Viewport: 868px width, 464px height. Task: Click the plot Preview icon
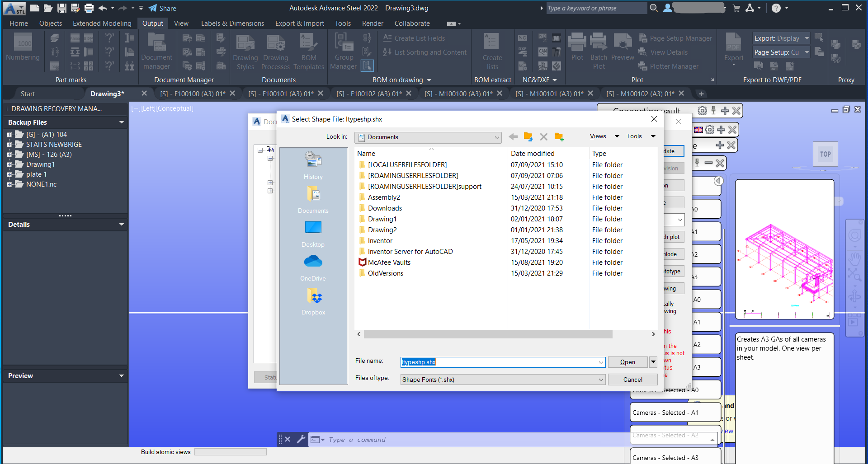pos(623,47)
